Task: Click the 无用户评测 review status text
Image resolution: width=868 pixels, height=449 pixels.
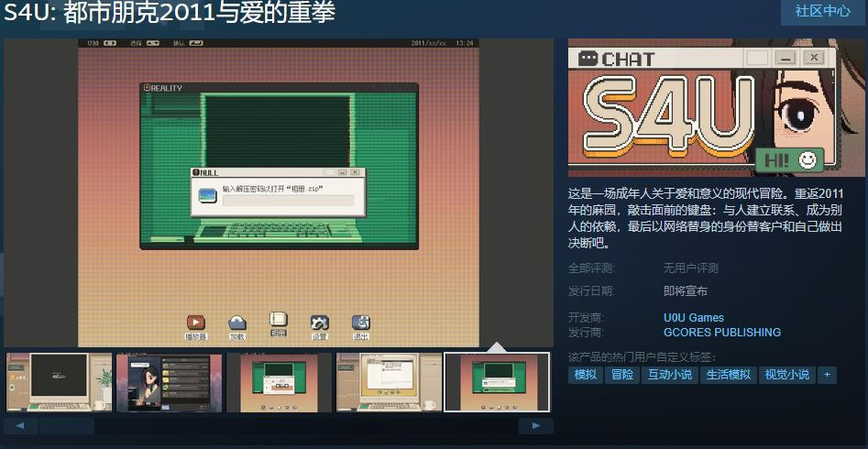Action: [x=691, y=268]
